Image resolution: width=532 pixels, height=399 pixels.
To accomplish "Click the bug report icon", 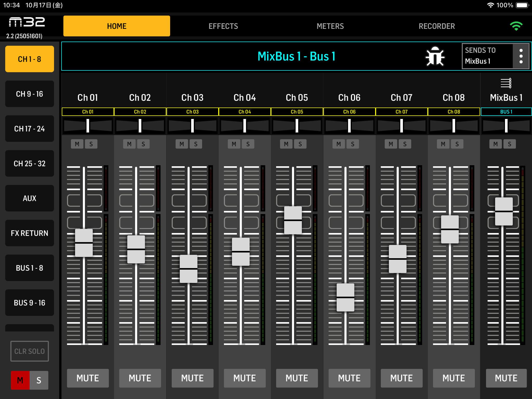I will coord(435,56).
